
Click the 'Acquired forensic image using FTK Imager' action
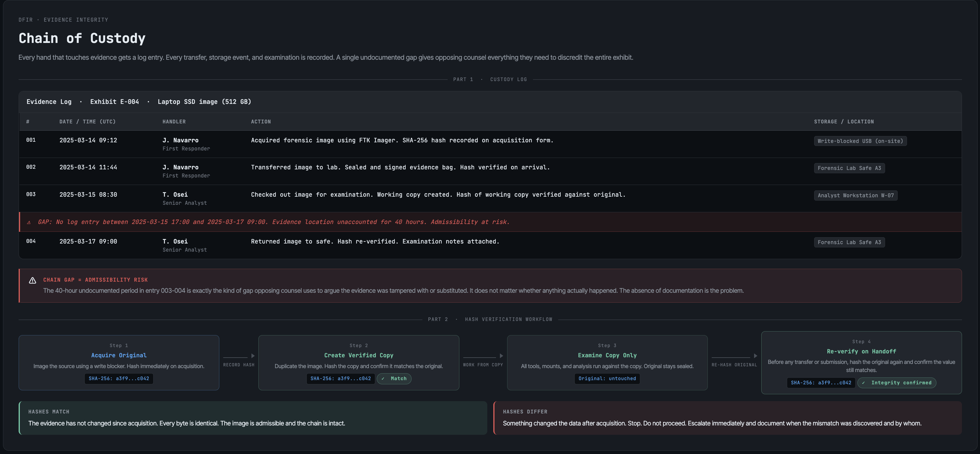tap(402, 140)
